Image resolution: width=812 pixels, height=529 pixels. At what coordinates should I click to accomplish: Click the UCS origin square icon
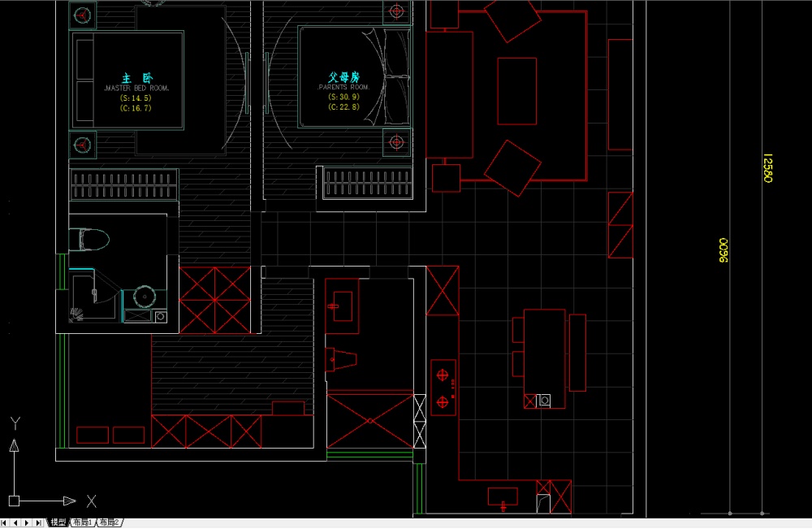[x=14, y=501]
